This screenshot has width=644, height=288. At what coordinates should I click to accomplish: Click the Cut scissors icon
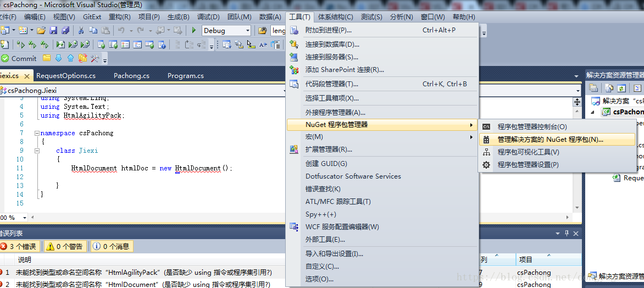[x=81, y=30]
